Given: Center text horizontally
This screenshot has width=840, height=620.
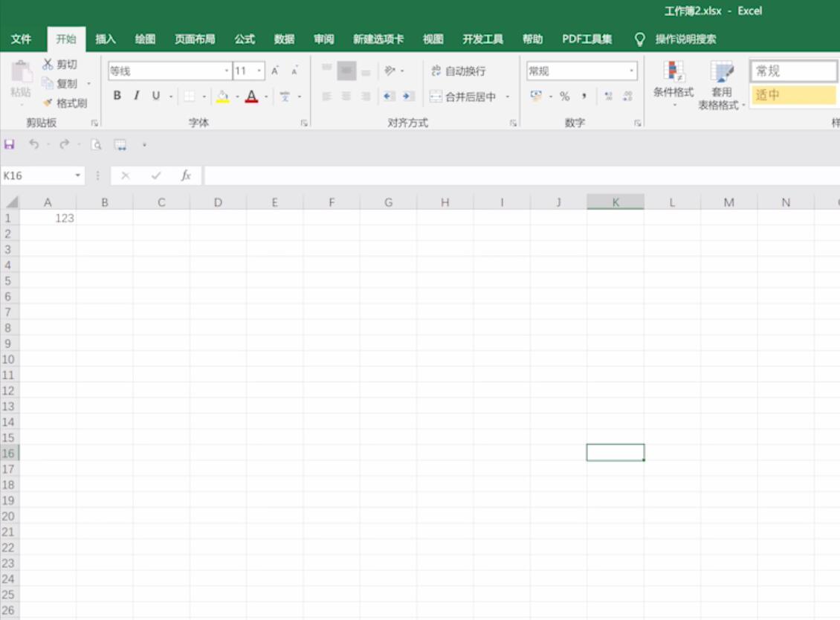Looking at the screenshot, I should [x=346, y=97].
